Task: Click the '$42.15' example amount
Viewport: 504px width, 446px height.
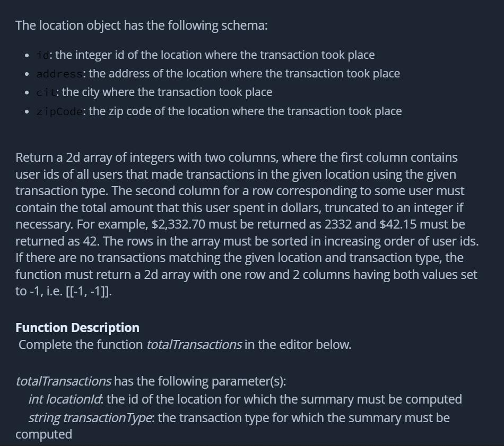Action: [398, 224]
